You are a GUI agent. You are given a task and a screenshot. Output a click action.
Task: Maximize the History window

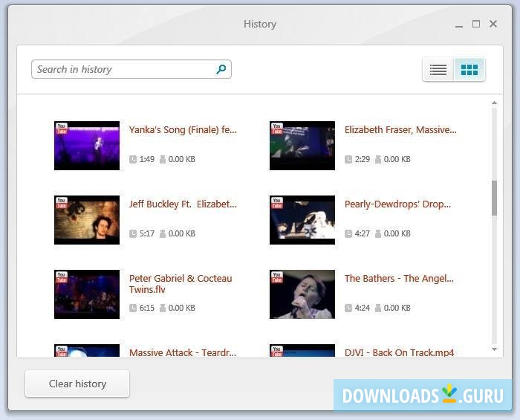point(476,24)
